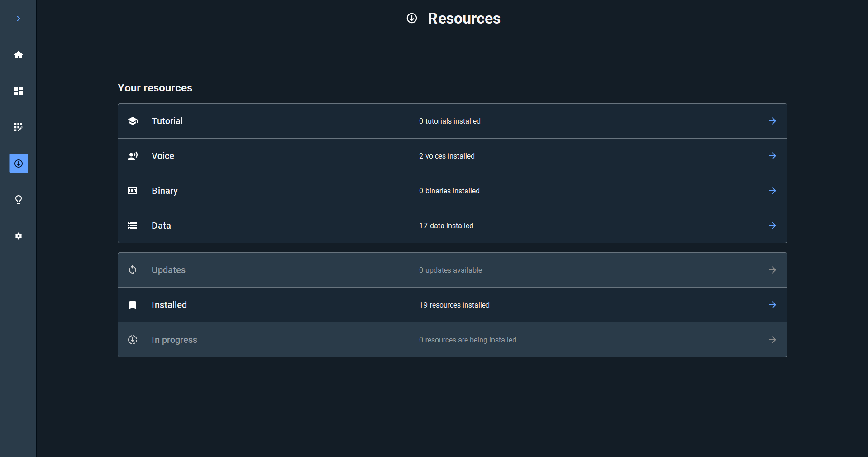The height and width of the screenshot is (457, 868).
Task: View In progress installations
Action: [452, 340]
